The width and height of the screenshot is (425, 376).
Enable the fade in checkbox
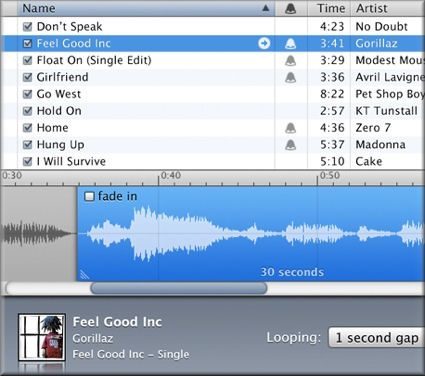(89, 196)
